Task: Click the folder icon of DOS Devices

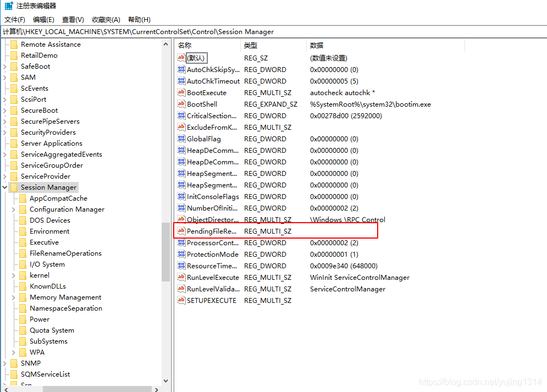Action: tap(24, 220)
